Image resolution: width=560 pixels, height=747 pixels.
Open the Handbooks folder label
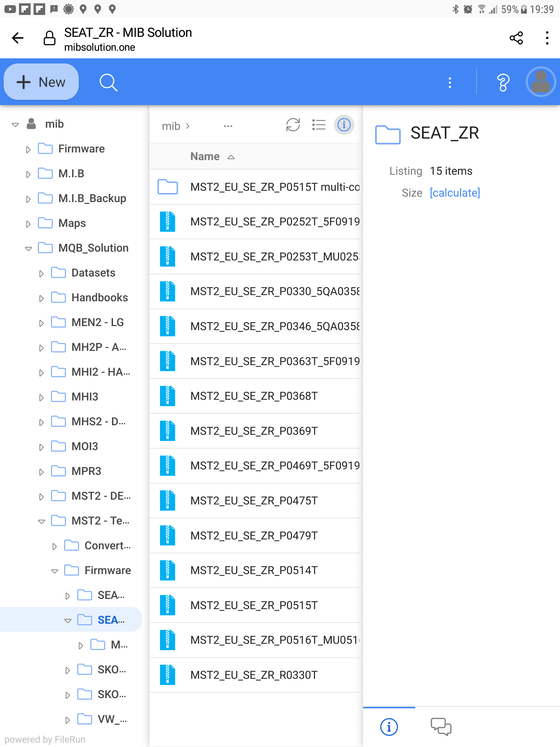[100, 297]
